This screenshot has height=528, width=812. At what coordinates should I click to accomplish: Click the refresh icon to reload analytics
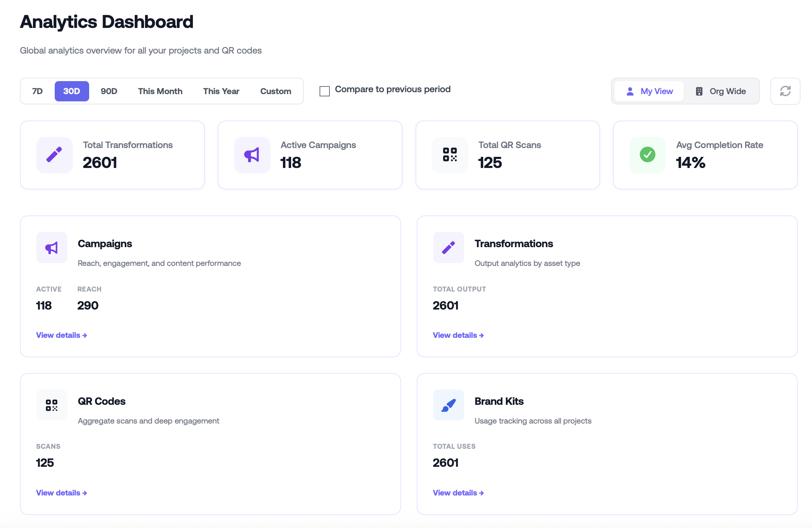pos(785,91)
